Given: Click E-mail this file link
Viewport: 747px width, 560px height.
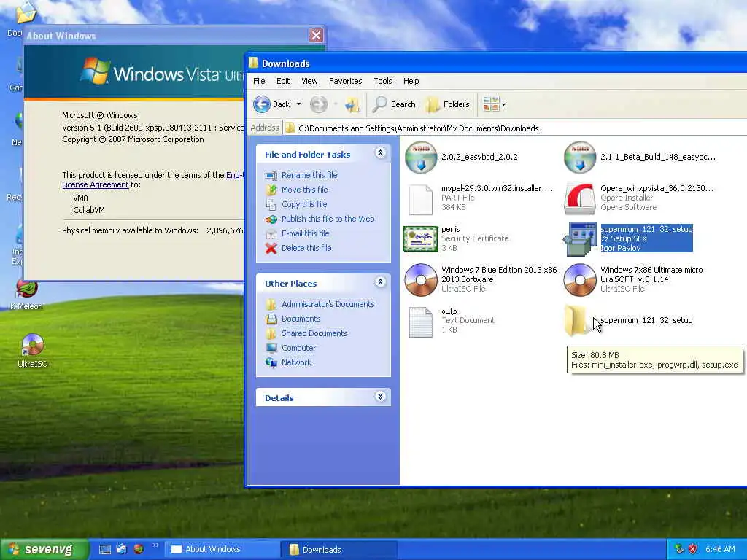Looking at the screenshot, I should 306,233.
